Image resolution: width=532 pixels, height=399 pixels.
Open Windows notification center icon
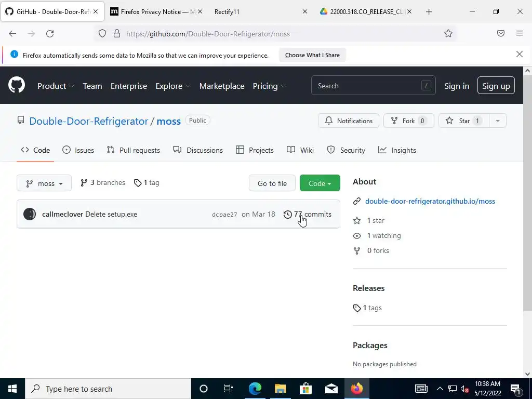pos(515,389)
